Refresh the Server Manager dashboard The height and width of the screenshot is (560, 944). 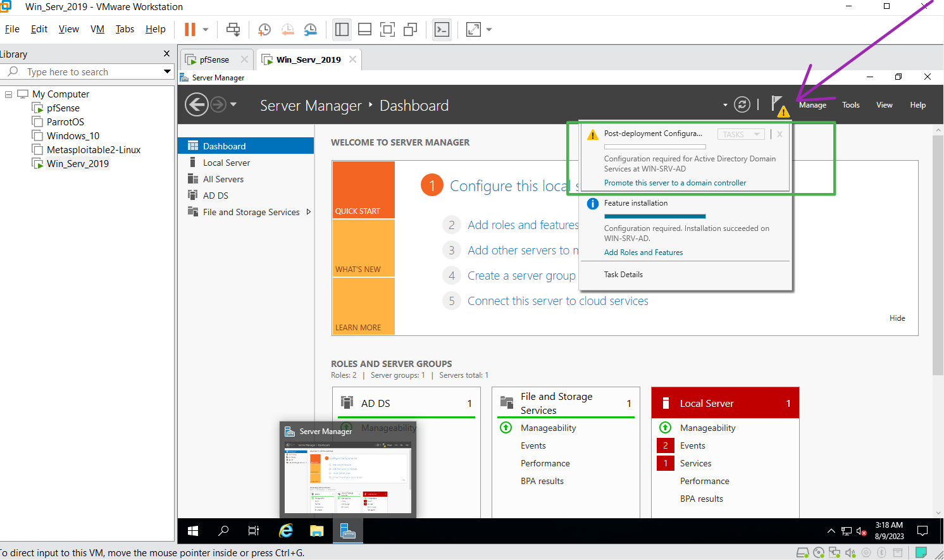(742, 104)
